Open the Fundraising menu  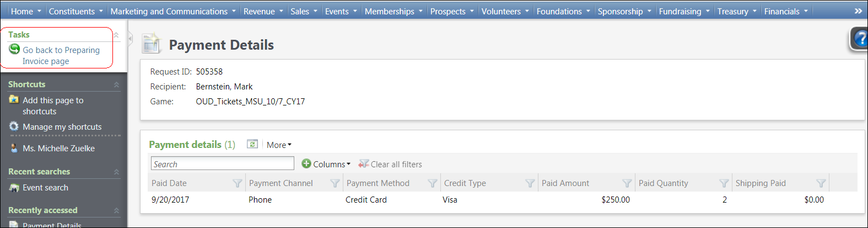684,11
